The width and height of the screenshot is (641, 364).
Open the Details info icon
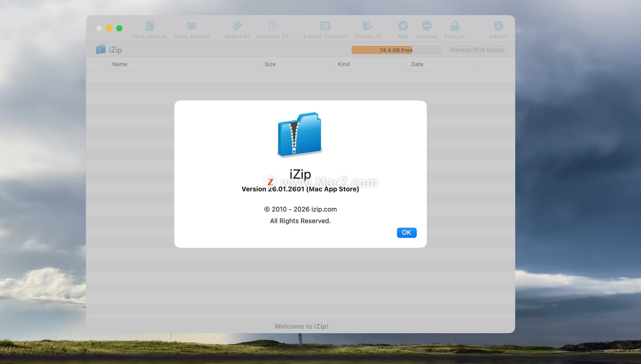498,26
